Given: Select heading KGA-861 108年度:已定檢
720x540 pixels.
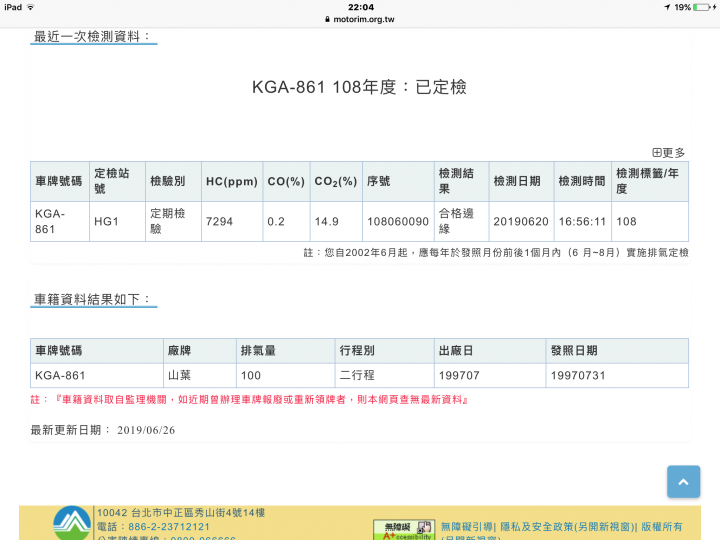Looking at the screenshot, I should pyautogui.click(x=360, y=87).
